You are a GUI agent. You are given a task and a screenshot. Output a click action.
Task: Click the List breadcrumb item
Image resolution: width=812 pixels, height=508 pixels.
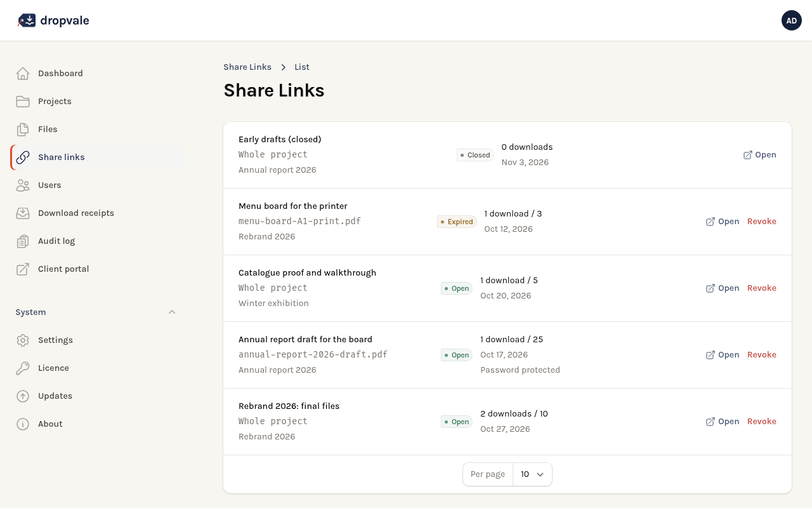[x=302, y=67]
